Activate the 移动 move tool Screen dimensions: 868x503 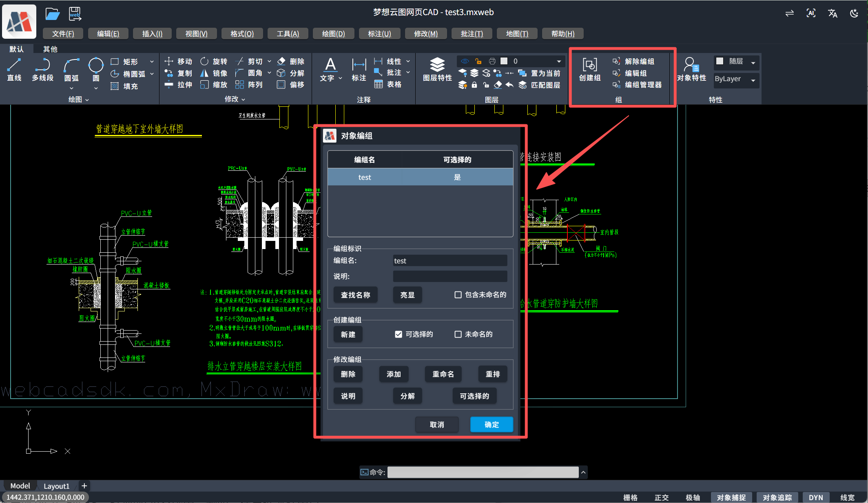tap(178, 61)
